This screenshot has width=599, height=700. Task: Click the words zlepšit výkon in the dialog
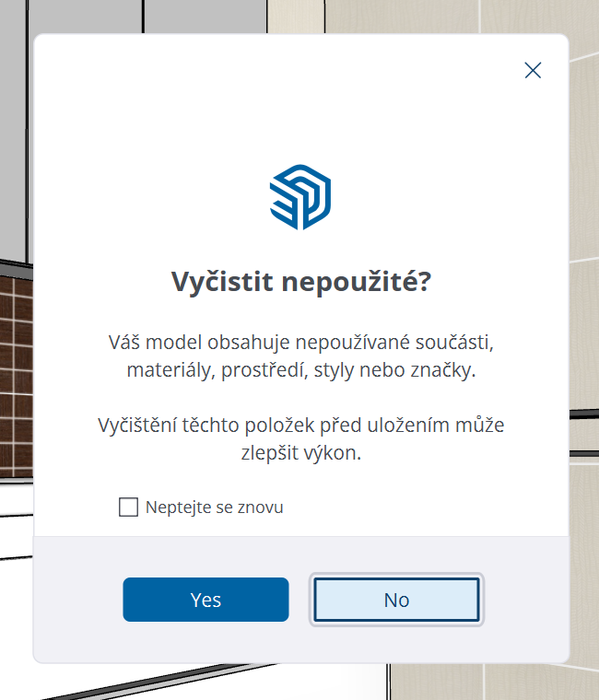pyautogui.click(x=300, y=453)
